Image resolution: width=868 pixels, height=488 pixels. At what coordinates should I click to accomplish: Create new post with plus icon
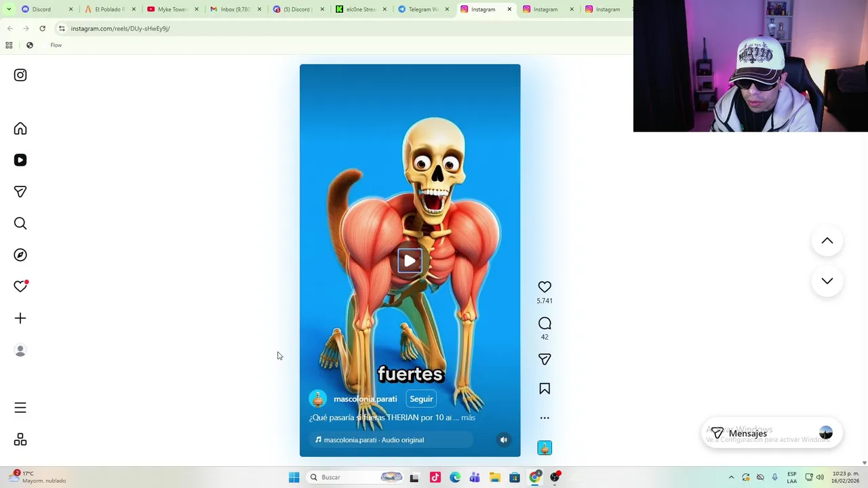pyautogui.click(x=20, y=319)
